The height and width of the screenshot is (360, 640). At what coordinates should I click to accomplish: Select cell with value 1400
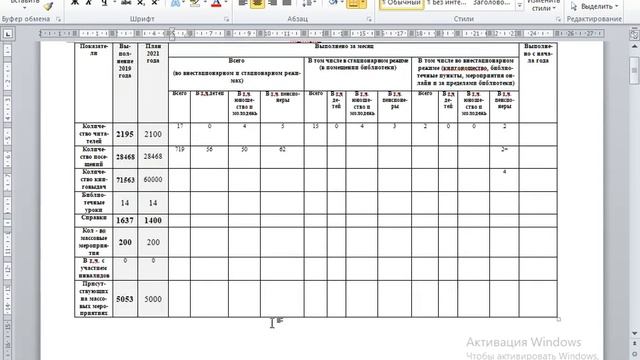(x=153, y=220)
